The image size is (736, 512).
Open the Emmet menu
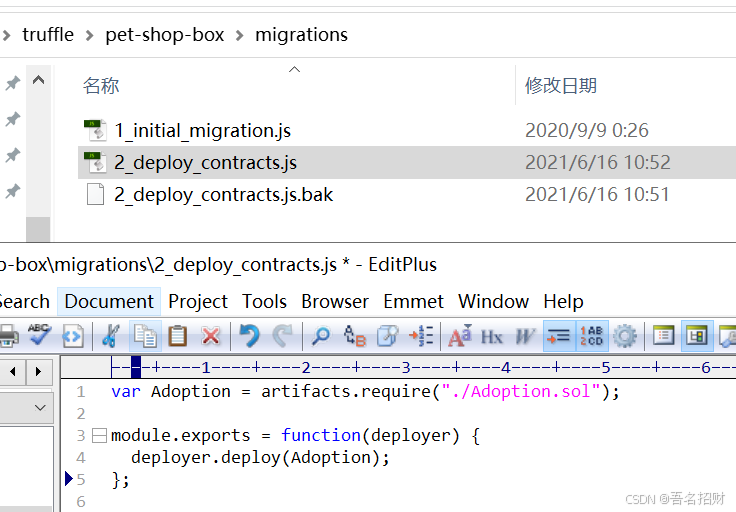point(413,301)
